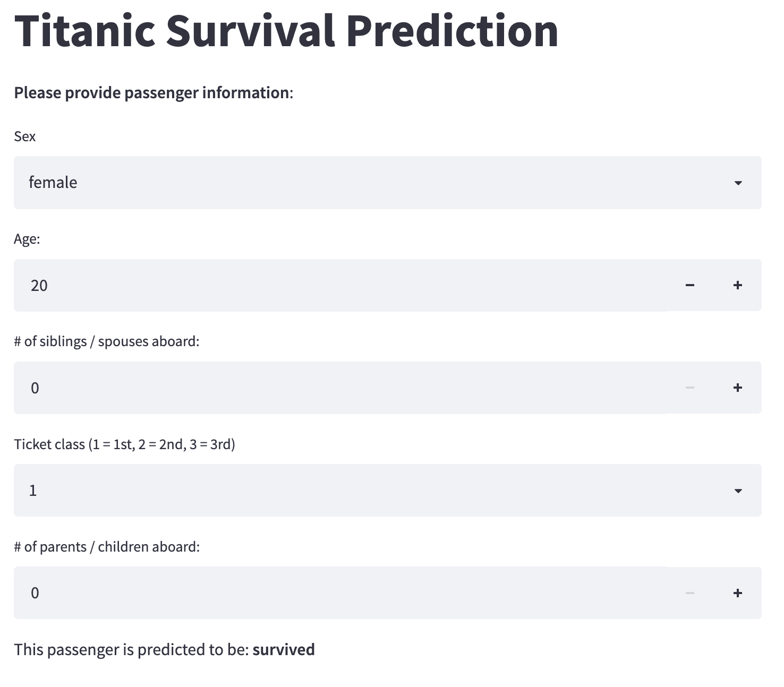Viewport: 784px width, 687px height.
Task: Focus the siblings / spouses number field
Action: pyautogui.click(x=340, y=388)
